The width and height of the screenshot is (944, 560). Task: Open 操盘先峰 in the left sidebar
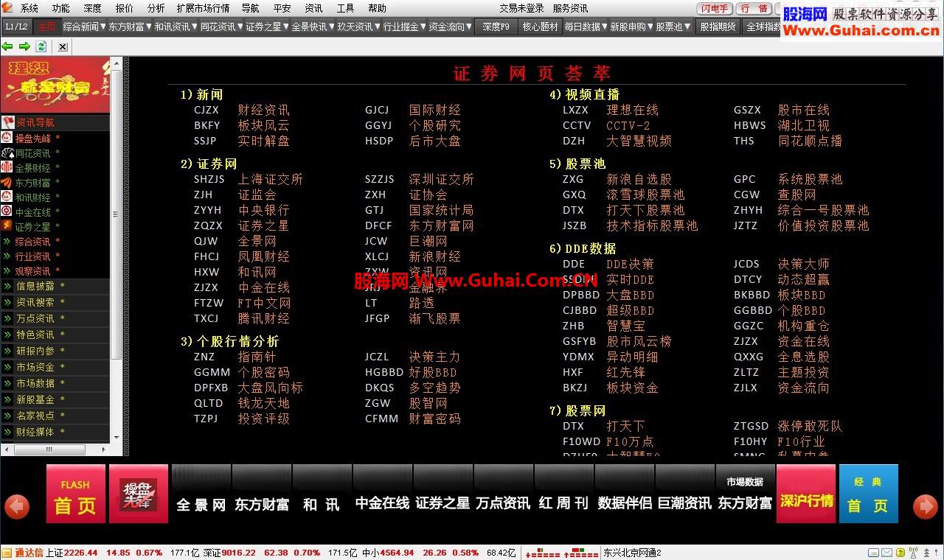pyautogui.click(x=33, y=138)
